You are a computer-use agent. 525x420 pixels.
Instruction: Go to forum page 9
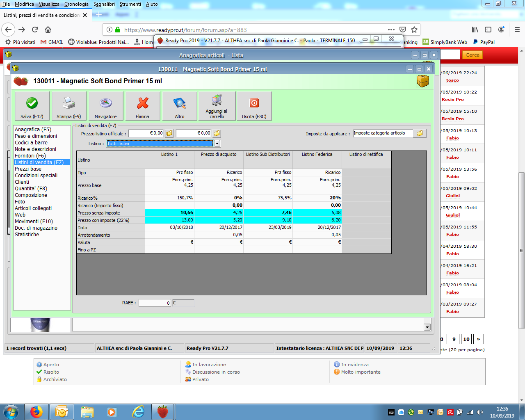(x=454, y=339)
